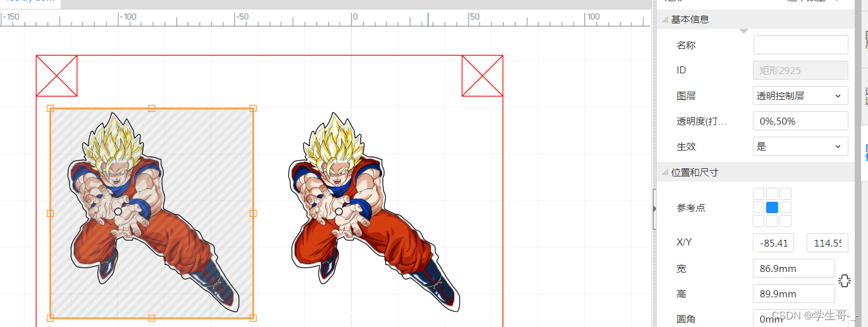
Task: Click the 名称 name input field
Action: click(x=800, y=45)
